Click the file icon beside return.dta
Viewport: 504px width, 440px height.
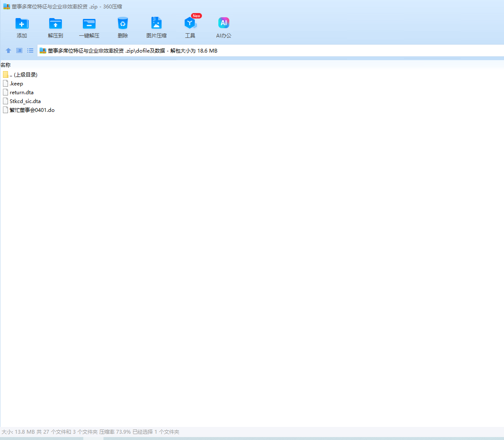[x=5, y=92]
